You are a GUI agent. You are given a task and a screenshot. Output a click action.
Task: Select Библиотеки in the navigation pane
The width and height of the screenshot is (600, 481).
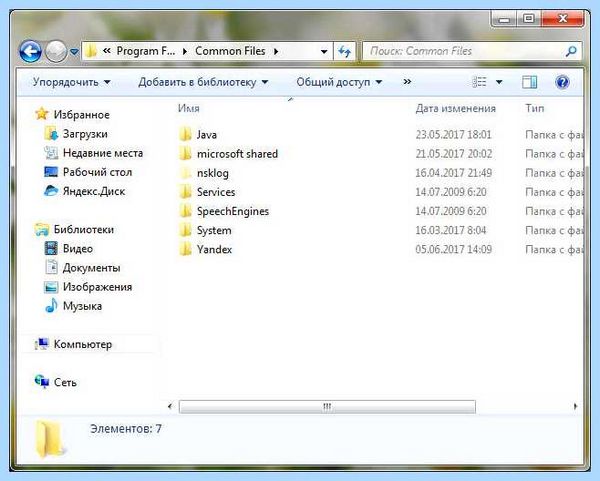(84, 230)
